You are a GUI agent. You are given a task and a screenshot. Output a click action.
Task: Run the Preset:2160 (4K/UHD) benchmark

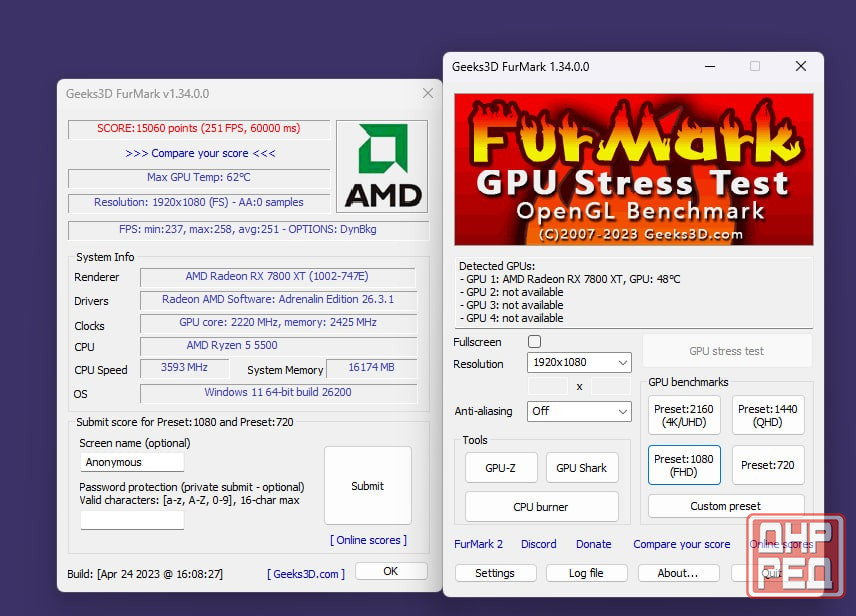tap(684, 416)
